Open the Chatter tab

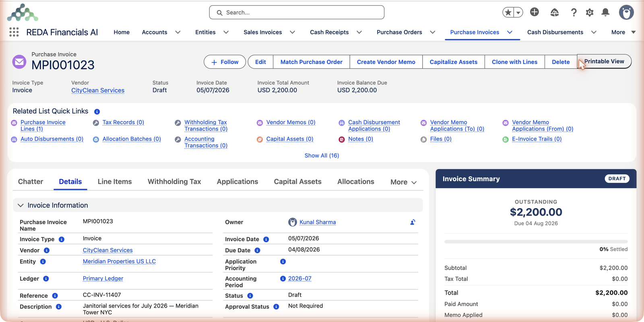pos(31,182)
